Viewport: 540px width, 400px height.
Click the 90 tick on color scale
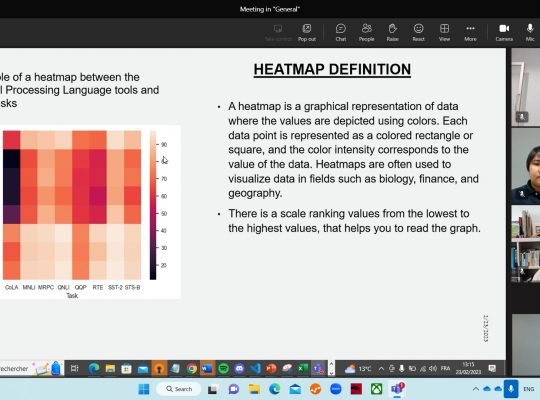coord(164,144)
